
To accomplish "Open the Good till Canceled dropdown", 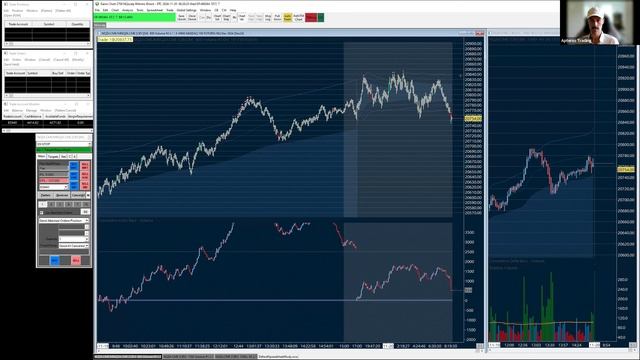I will 73,246.
